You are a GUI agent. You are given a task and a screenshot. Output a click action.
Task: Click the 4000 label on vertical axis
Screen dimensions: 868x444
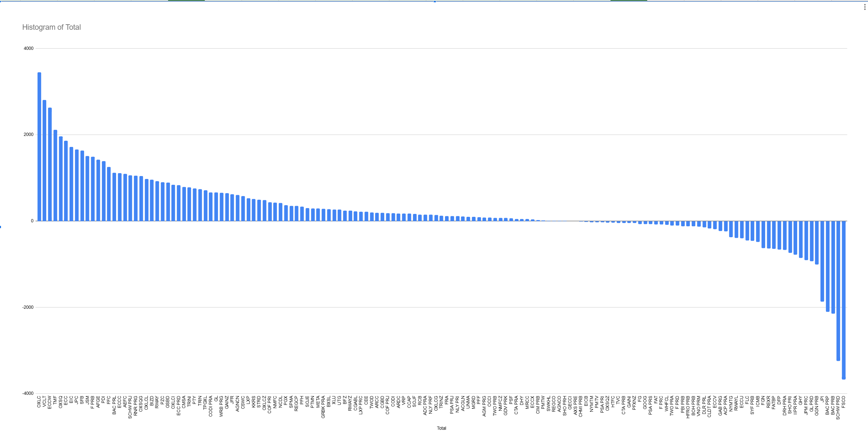pos(29,49)
